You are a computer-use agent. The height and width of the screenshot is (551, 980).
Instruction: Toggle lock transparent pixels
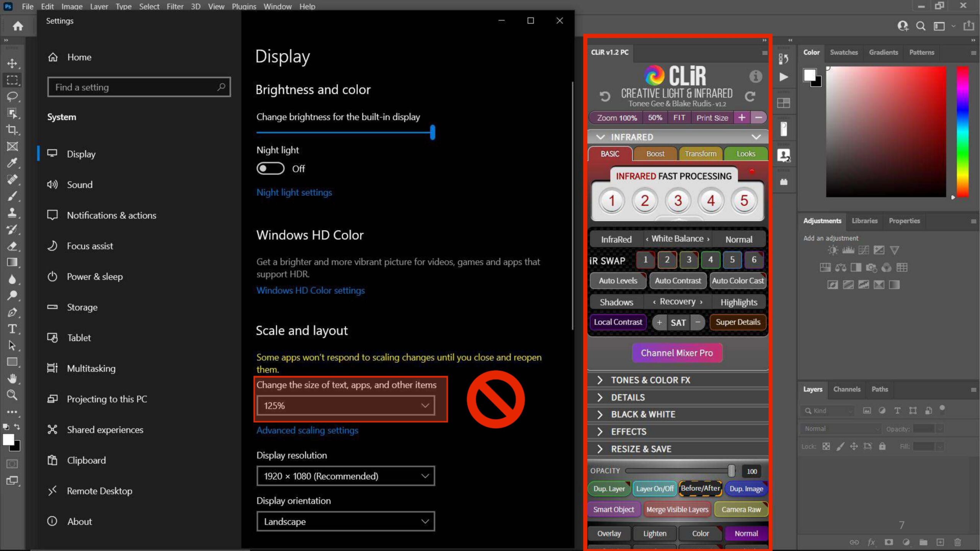[x=826, y=446]
